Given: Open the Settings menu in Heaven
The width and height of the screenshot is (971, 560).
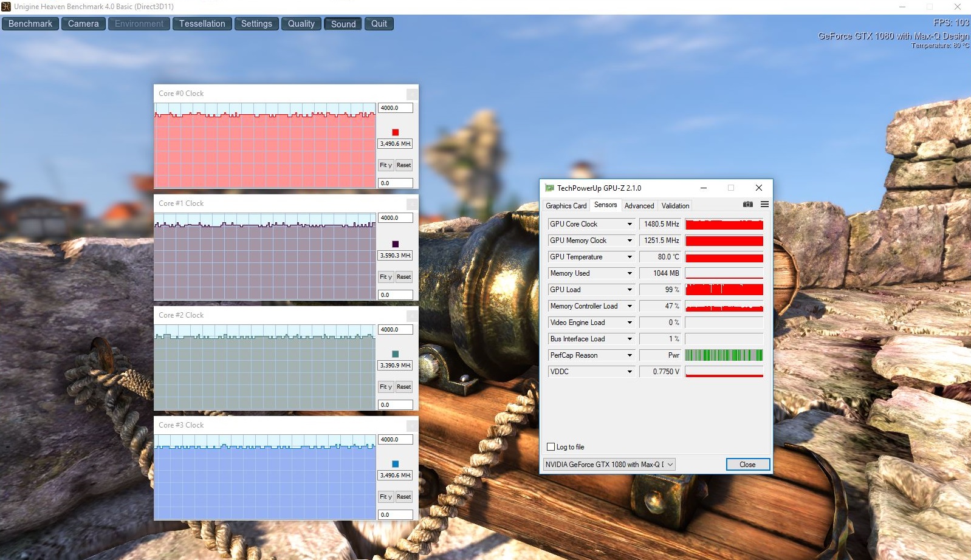Looking at the screenshot, I should click(256, 24).
